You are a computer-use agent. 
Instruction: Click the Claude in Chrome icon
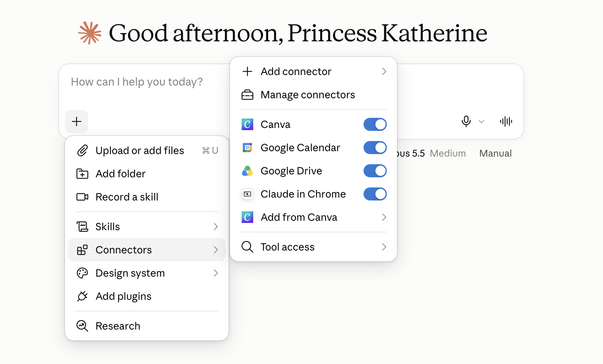point(247,194)
